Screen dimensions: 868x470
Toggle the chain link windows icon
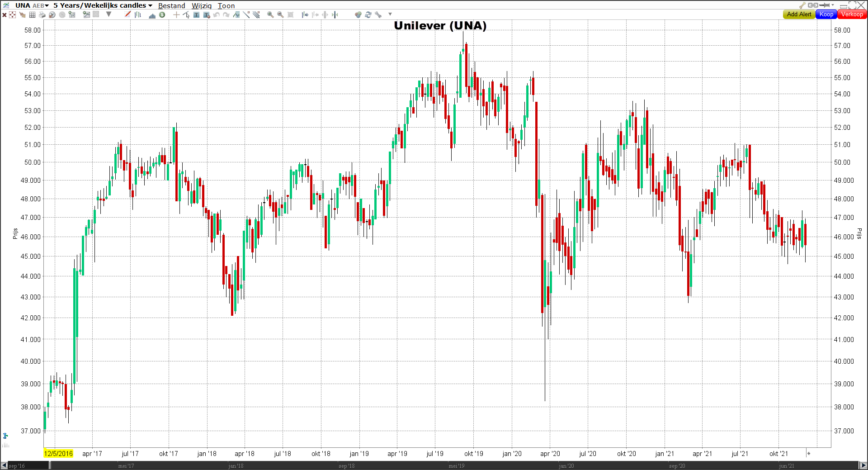coord(813,5)
